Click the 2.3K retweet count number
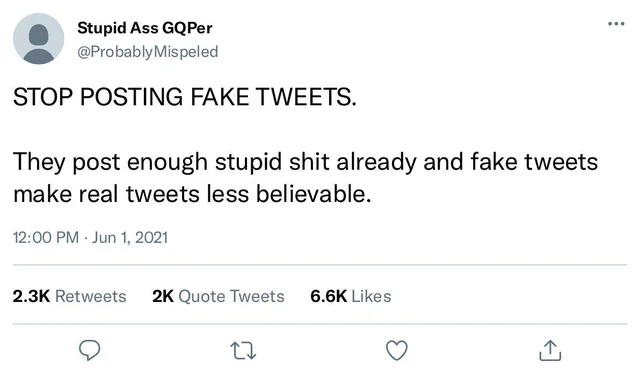The height and width of the screenshot is (389, 640). coord(31,296)
